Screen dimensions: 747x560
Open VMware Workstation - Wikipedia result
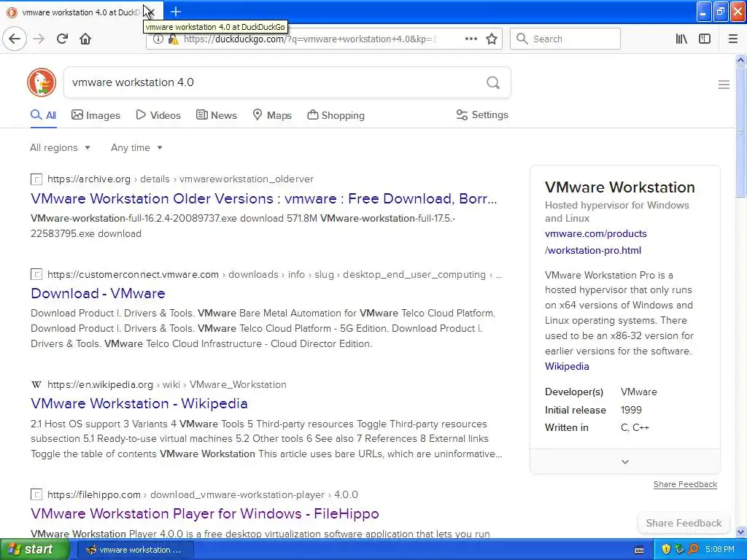click(139, 403)
